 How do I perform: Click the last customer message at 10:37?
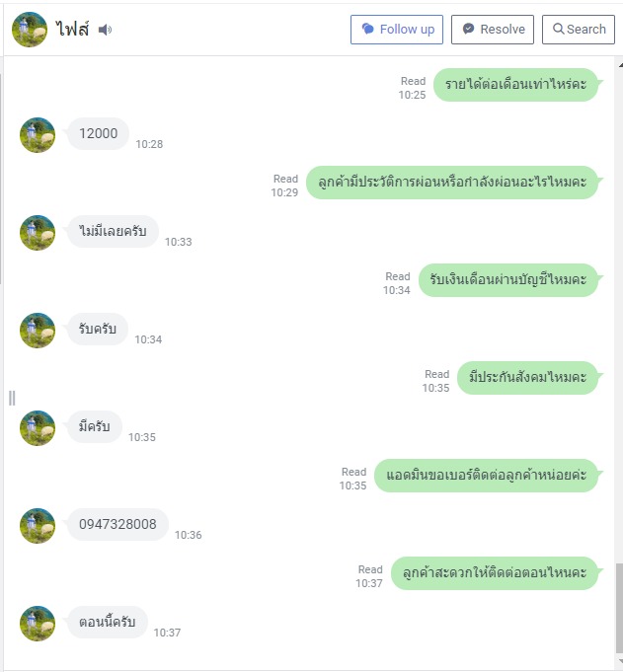(x=108, y=622)
